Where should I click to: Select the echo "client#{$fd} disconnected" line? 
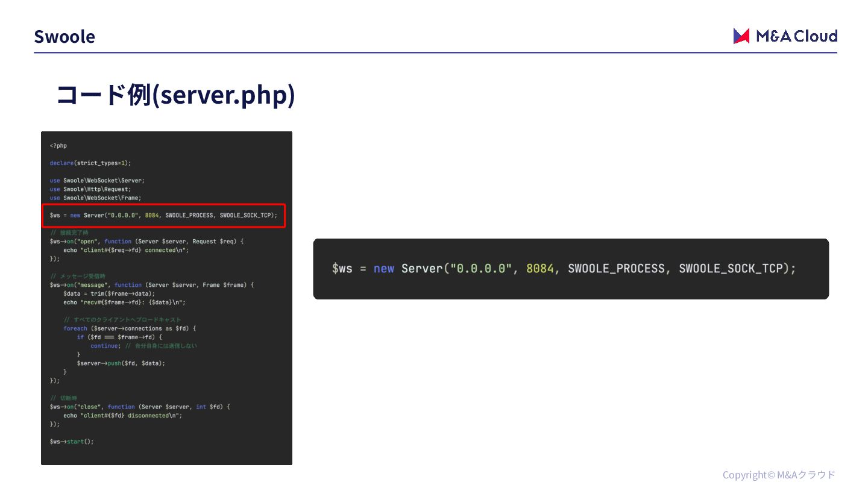[x=122, y=416]
